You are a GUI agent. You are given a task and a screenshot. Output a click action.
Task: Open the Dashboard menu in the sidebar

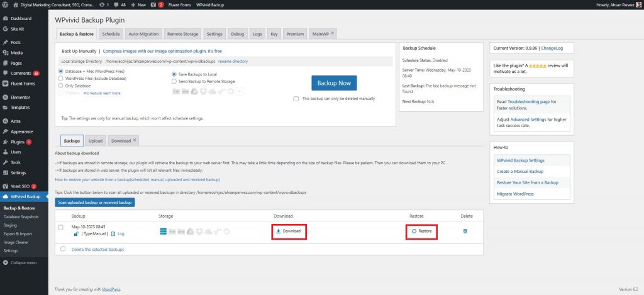coord(21,18)
